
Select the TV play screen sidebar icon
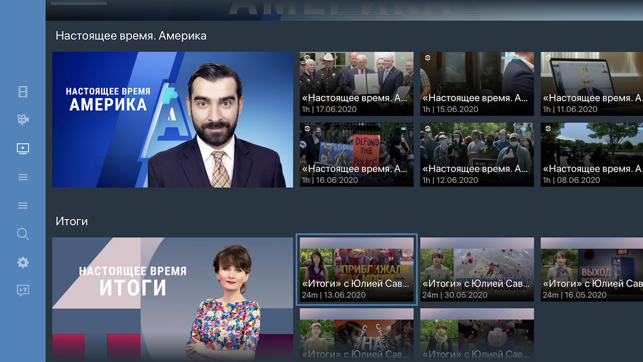(23, 148)
